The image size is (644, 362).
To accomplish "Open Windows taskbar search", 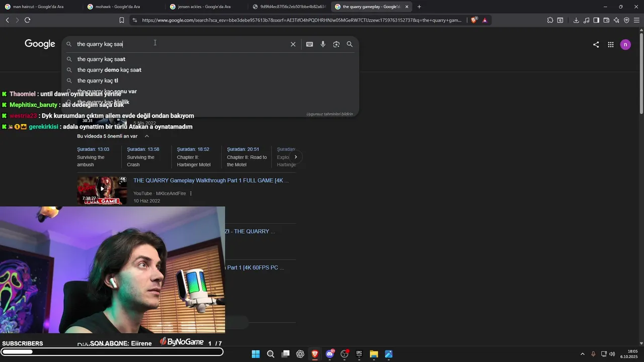I will point(270,354).
